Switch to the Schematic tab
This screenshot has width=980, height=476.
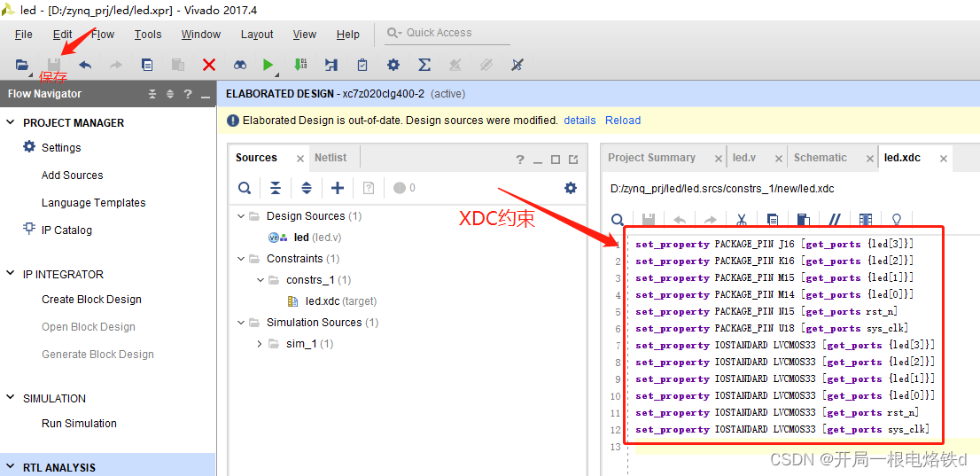point(820,158)
